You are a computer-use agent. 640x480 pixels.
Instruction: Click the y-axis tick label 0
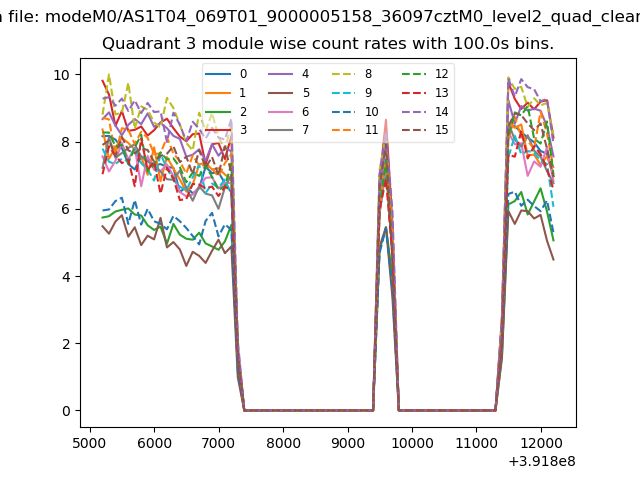click(x=65, y=411)
